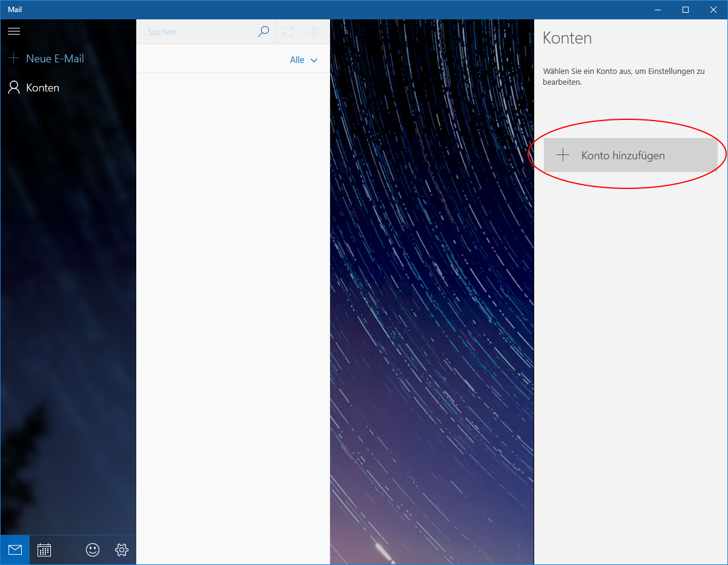Close the Mail window

click(713, 10)
